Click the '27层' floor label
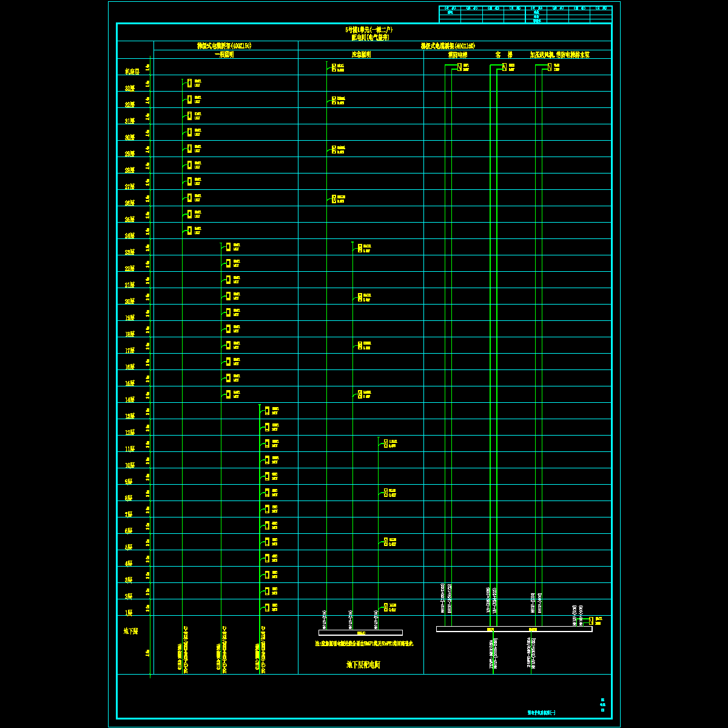 pos(130,186)
